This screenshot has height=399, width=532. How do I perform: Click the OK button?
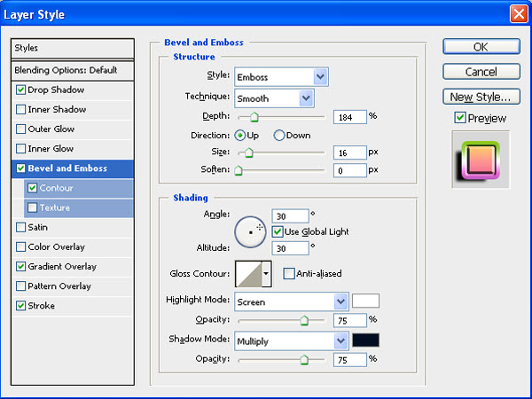(480, 47)
